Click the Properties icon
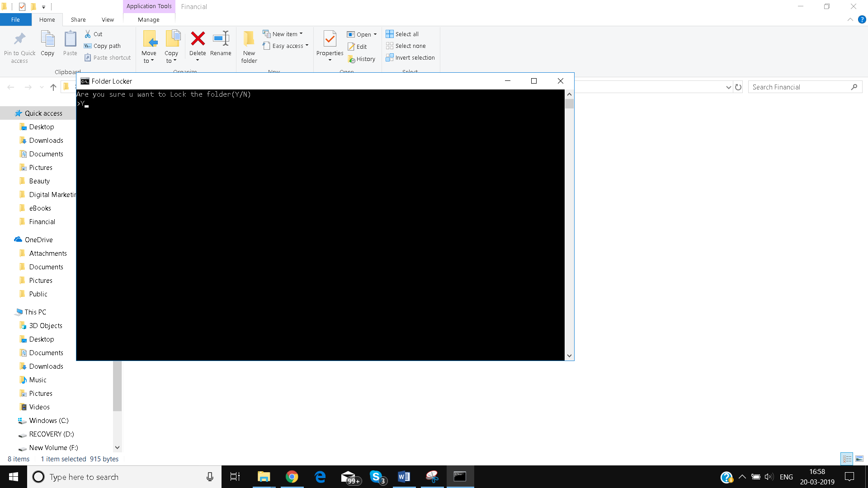The width and height of the screenshot is (868, 488). click(330, 40)
